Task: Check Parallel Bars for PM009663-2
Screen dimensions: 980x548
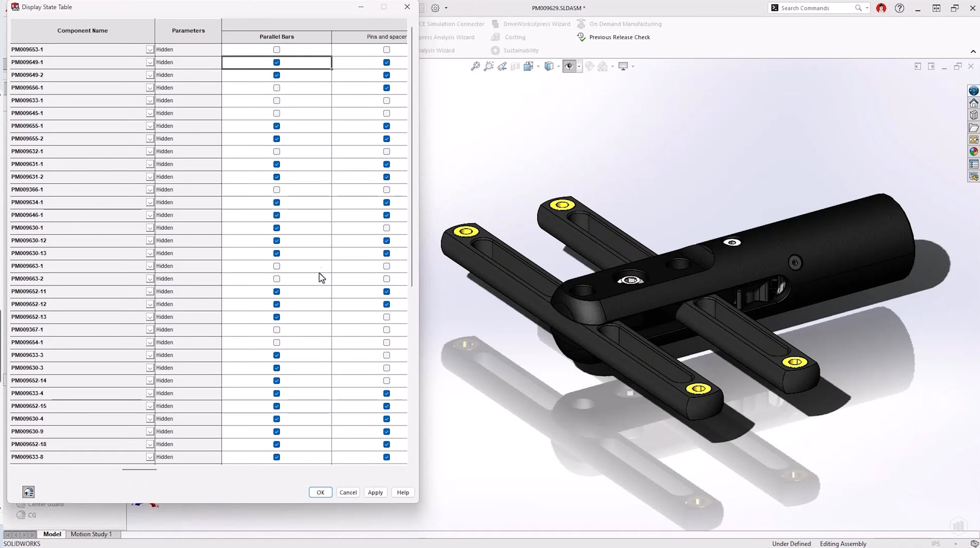Action: tap(276, 279)
